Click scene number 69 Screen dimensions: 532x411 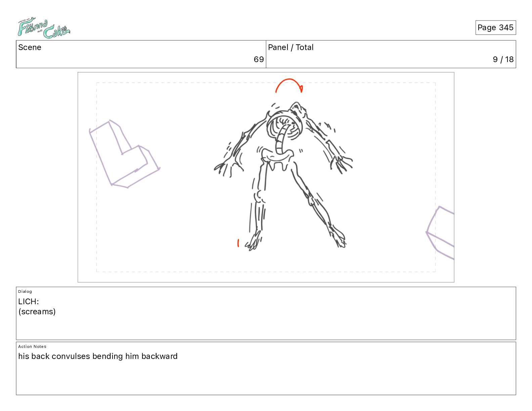click(x=259, y=59)
